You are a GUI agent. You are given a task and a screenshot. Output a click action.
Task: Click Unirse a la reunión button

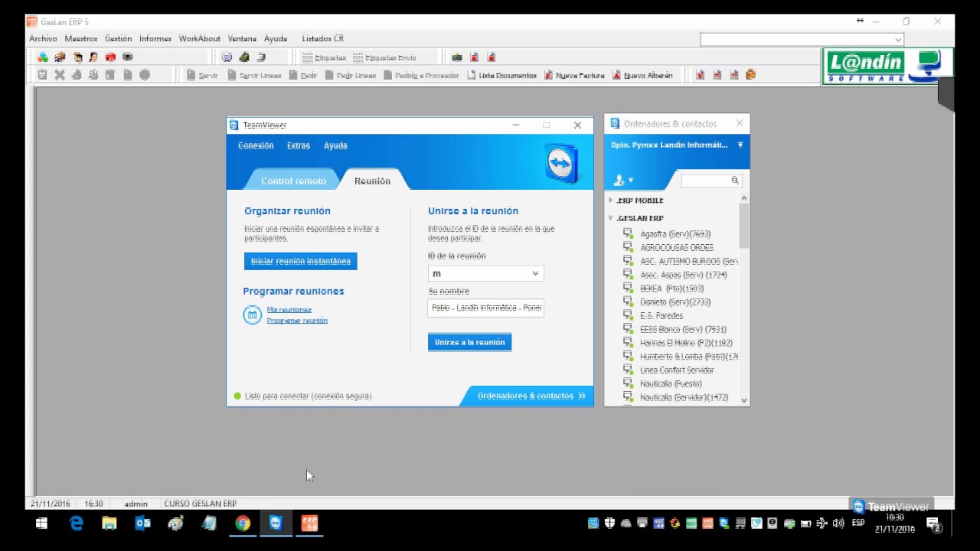click(x=469, y=342)
